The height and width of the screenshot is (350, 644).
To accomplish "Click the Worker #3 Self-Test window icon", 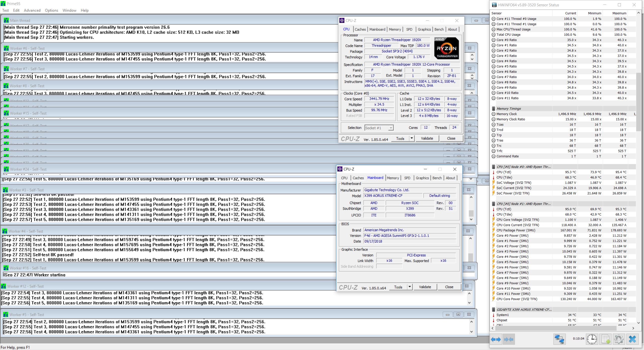I will point(5,190).
